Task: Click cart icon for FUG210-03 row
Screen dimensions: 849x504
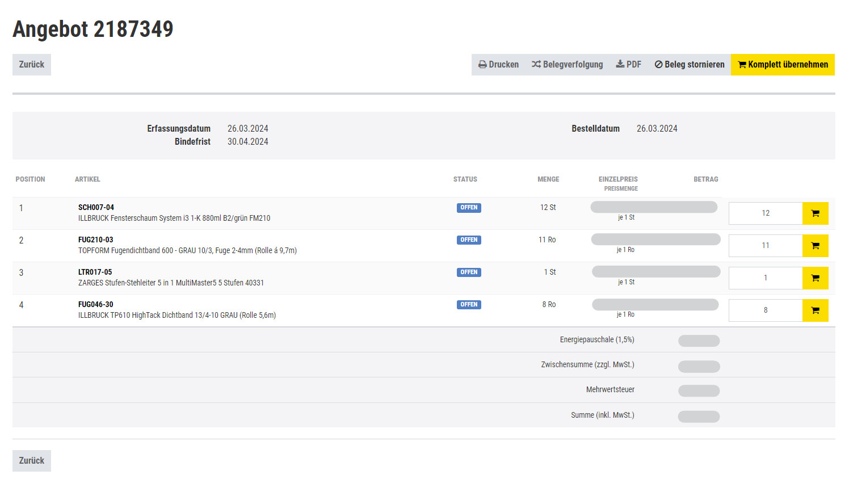Action: pyautogui.click(x=815, y=246)
